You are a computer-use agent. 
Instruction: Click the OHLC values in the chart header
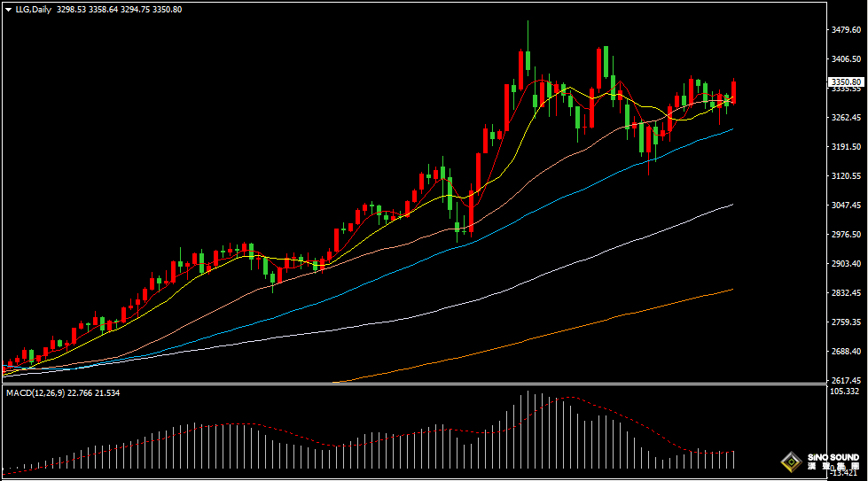point(130,10)
